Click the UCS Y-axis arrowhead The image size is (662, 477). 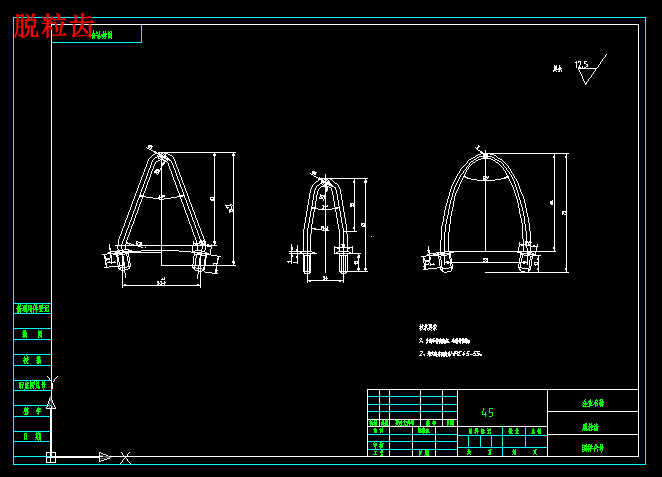(51, 403)
